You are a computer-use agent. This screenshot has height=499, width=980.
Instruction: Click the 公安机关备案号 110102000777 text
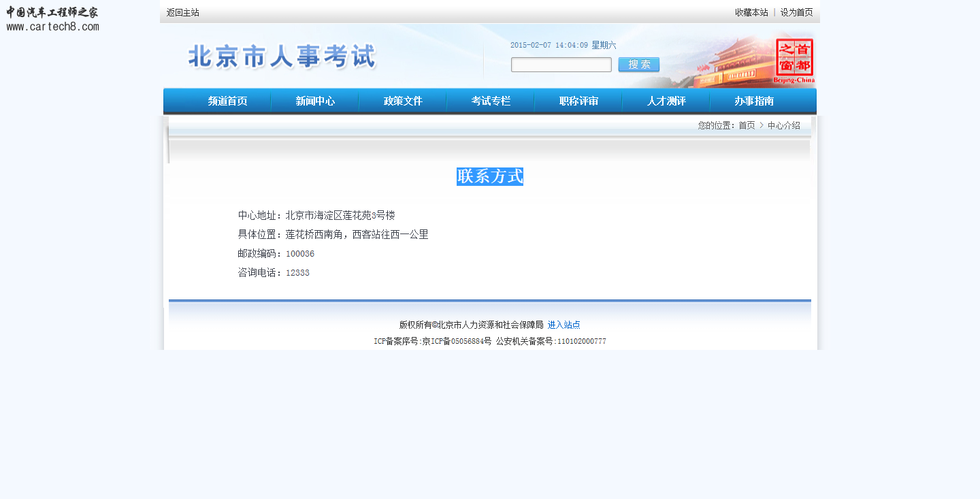pyautogui.click(x=551, y=341)
